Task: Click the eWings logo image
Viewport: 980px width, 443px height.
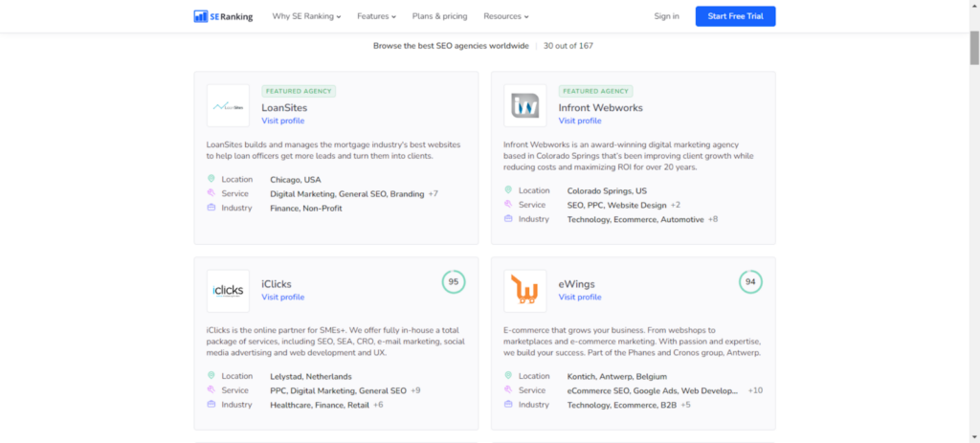Action: pos(525,291)
